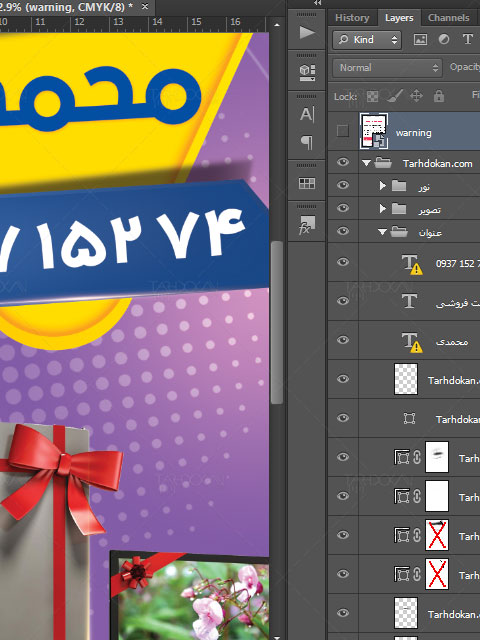Switch to the Layers tab
This screenshot has width=480, height=640.
coord(399,18)
